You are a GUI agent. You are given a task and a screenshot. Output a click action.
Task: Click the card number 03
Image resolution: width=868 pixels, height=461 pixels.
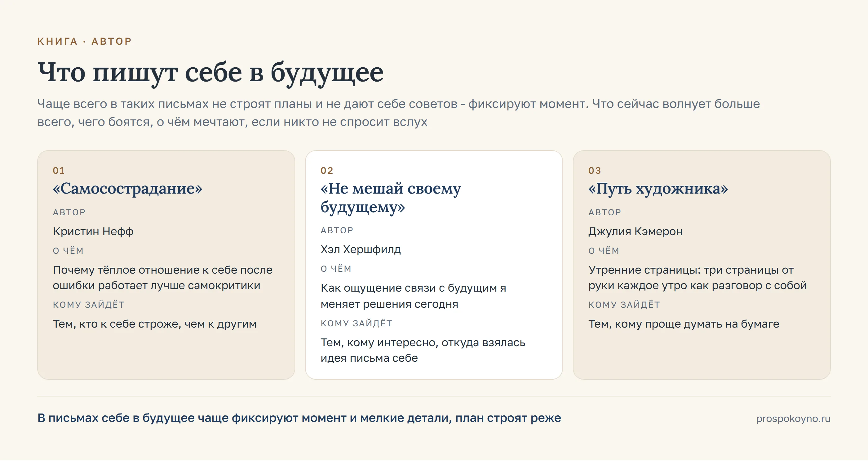(x=594, y=171)
